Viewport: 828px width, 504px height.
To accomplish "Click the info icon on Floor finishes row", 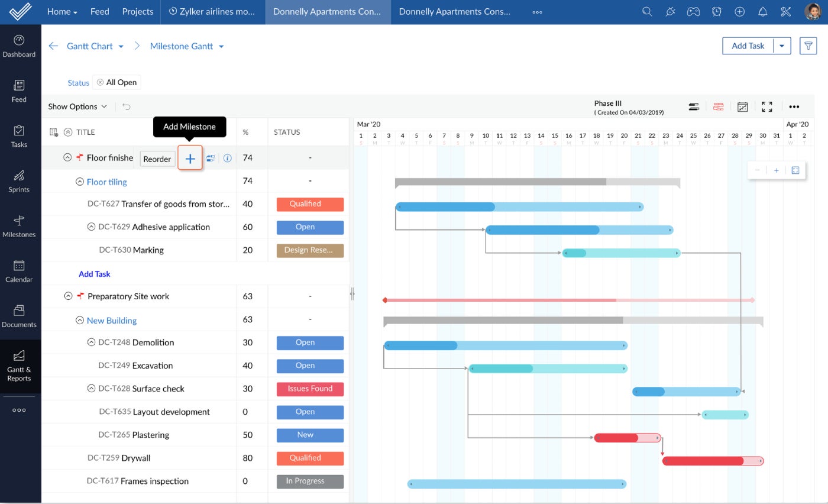I will coord(227,159).
